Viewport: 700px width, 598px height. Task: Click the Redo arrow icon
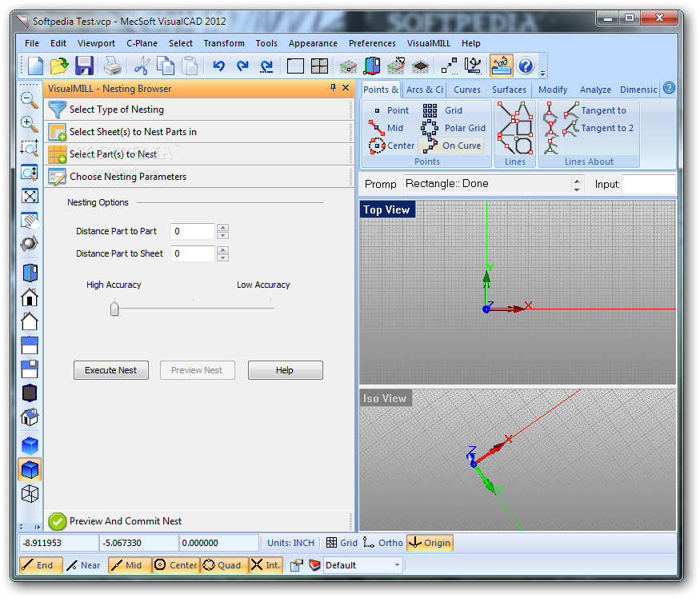coord(242,66)
